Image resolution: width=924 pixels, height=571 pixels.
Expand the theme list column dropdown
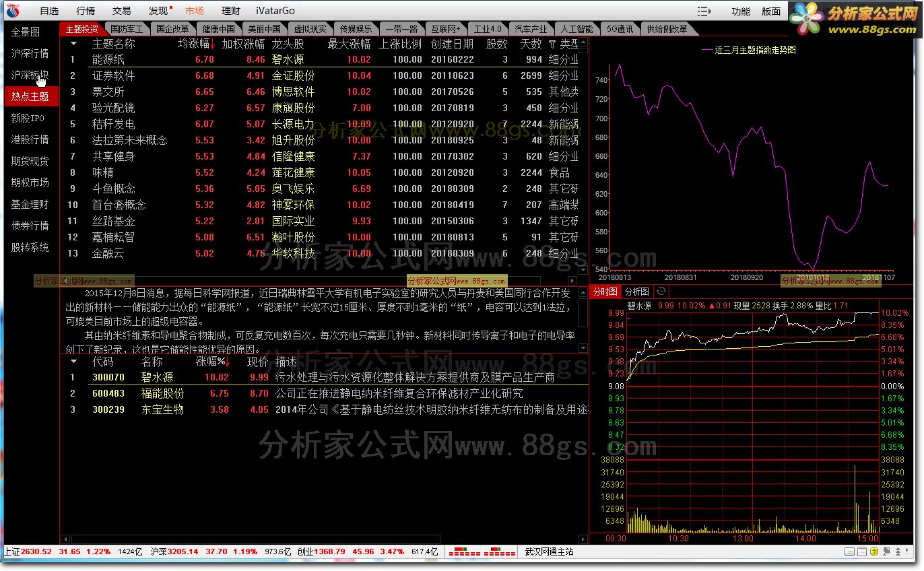pyautogui.click(x=73, y=43)
